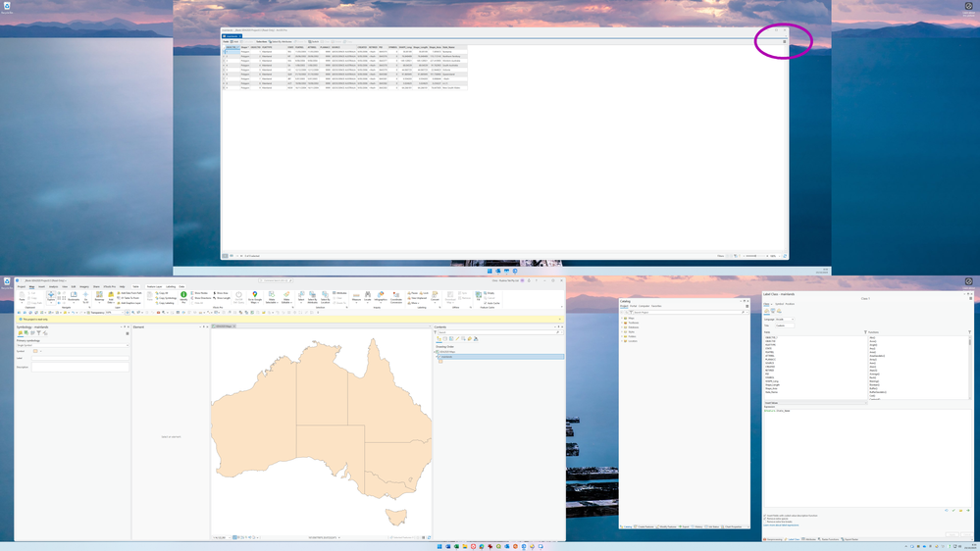
Task: Open the Measure tool
Action: click(x=356, y=295)
